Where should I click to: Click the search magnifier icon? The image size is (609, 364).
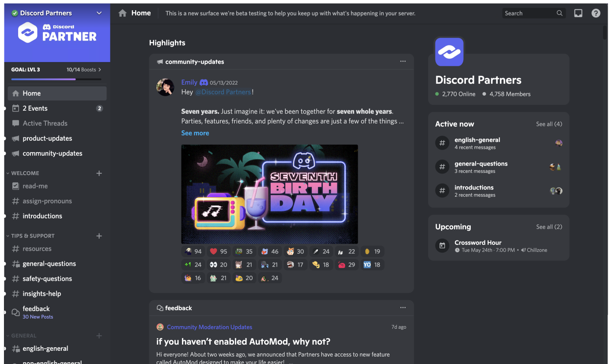[560, 13]
